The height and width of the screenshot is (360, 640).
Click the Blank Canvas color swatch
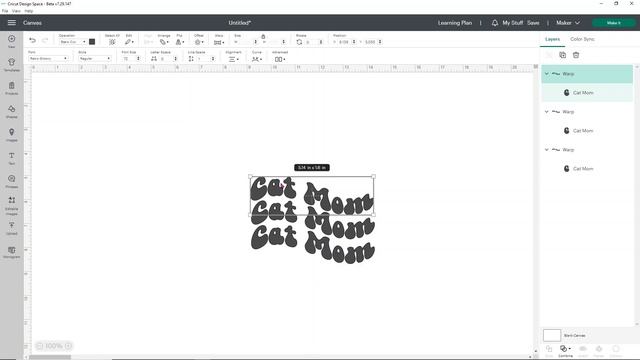pyautogui.click(x=552, y=336)
